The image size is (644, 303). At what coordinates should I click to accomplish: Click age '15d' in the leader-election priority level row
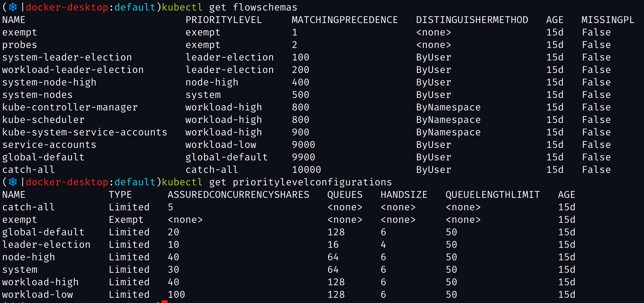click(567, 245)
